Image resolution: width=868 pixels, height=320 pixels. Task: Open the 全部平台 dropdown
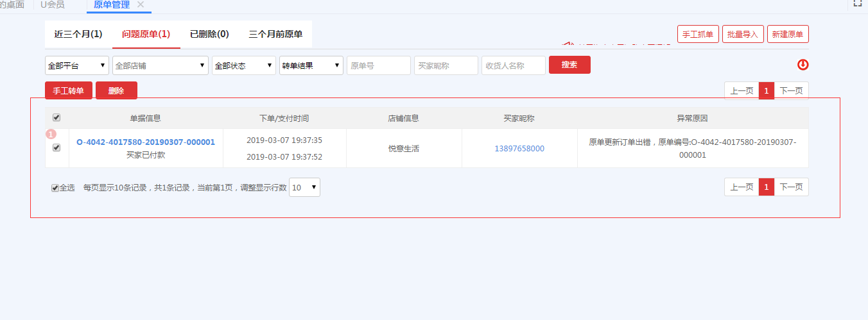point(77,65)
